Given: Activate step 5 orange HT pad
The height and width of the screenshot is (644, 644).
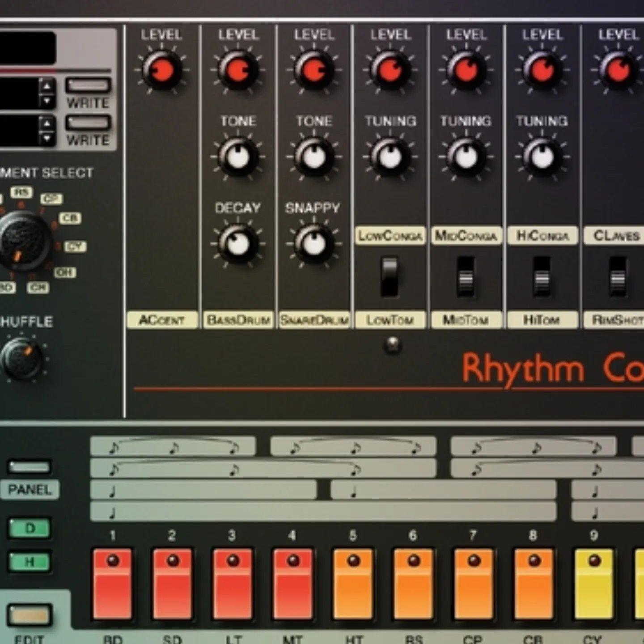Looking at the screenshot, I should 353,584.
